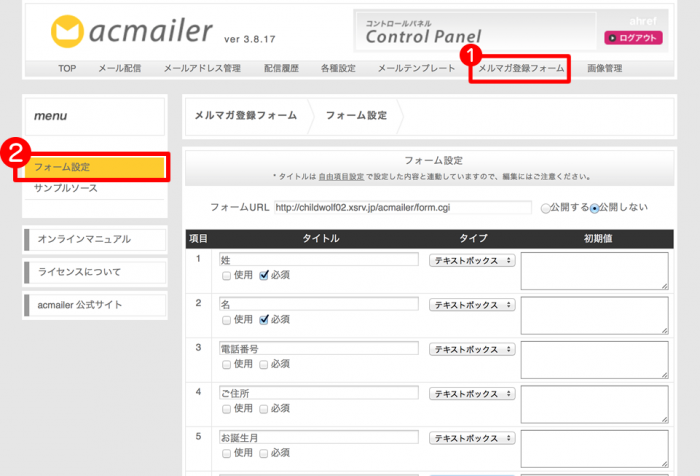Enable 使用 checkbox for お誕生月

pos(226,454)
